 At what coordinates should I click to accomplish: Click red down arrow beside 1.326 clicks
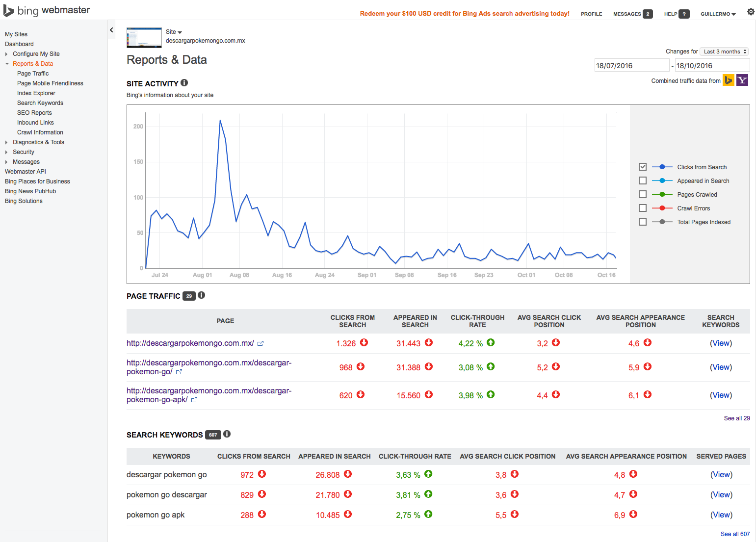[x=364, y=342]
